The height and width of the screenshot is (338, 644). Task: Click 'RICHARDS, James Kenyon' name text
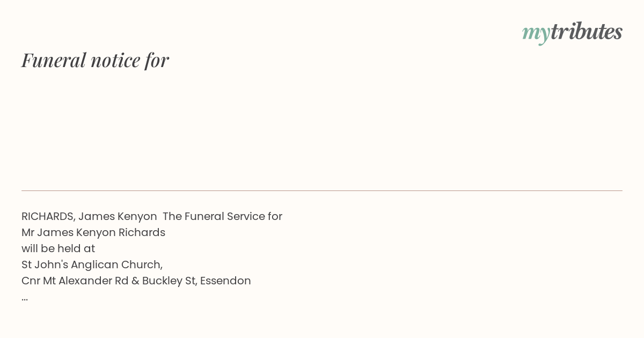point(89,216)
